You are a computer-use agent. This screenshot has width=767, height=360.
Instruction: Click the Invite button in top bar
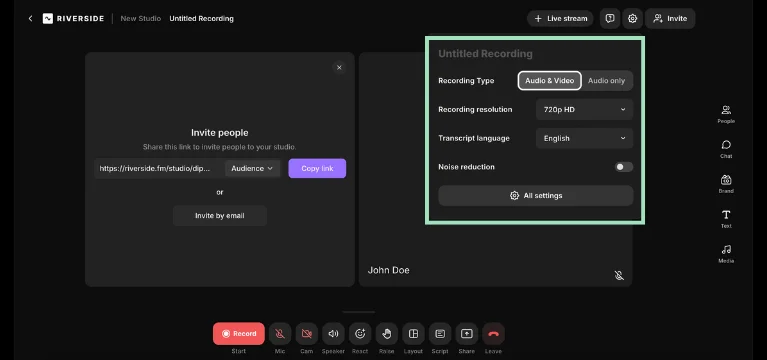tap(670, 19)
